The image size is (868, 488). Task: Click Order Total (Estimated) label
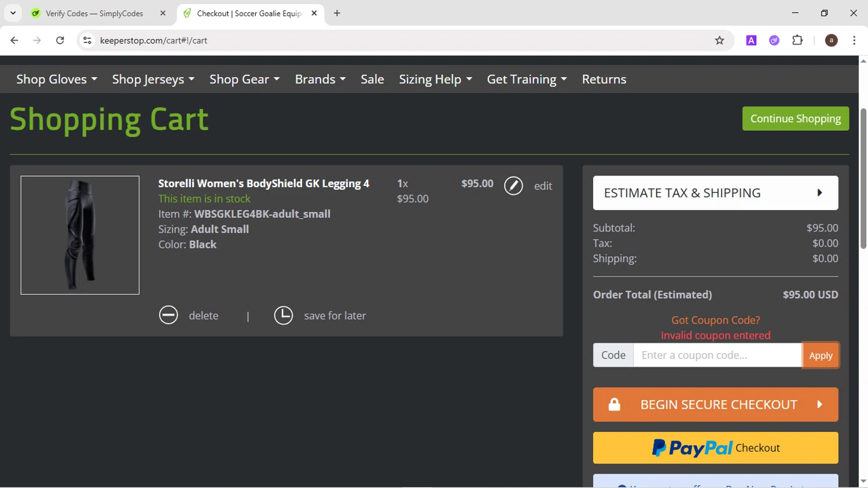point(653,295)
